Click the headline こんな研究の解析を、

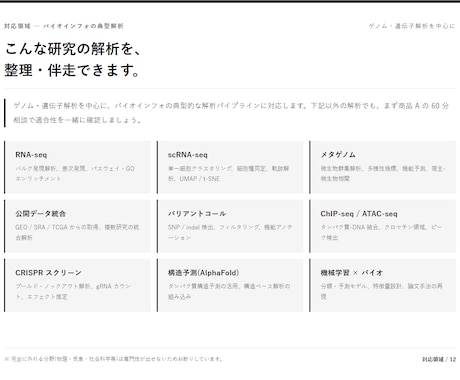pos(73,49)
